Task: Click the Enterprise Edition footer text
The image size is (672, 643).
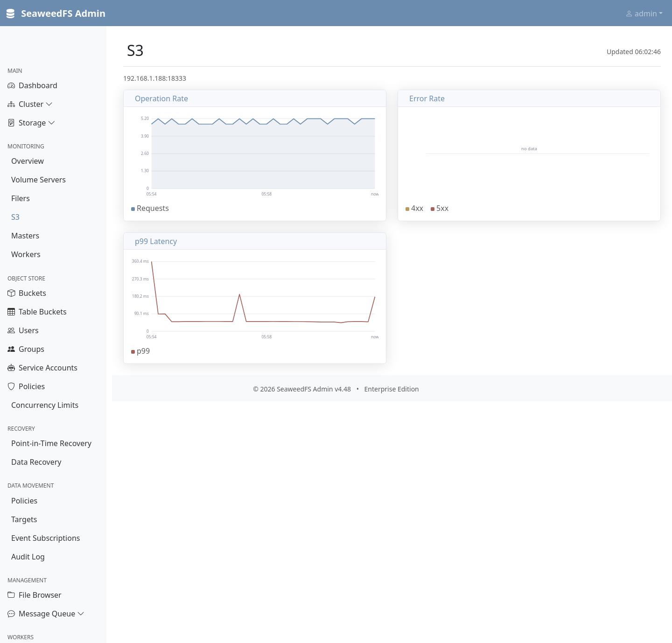Action: pyautogui.click(x=391, y=389)
